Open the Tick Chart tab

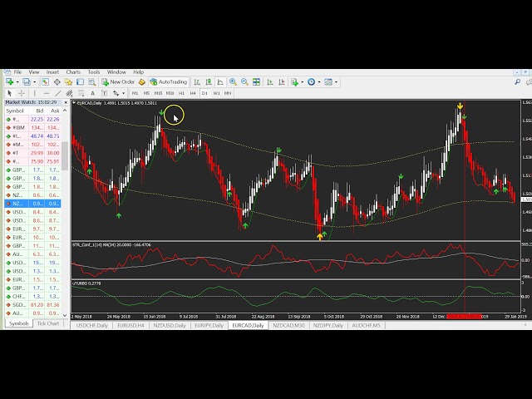(48, 323)
